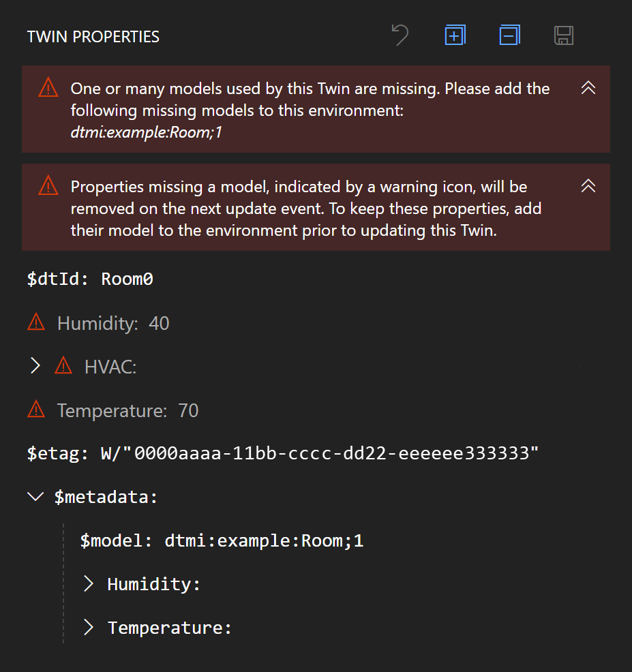Viewport: 632px width, 672px height.
Task: Expand Temperature under $metadata
Action: tap(89, 627)
